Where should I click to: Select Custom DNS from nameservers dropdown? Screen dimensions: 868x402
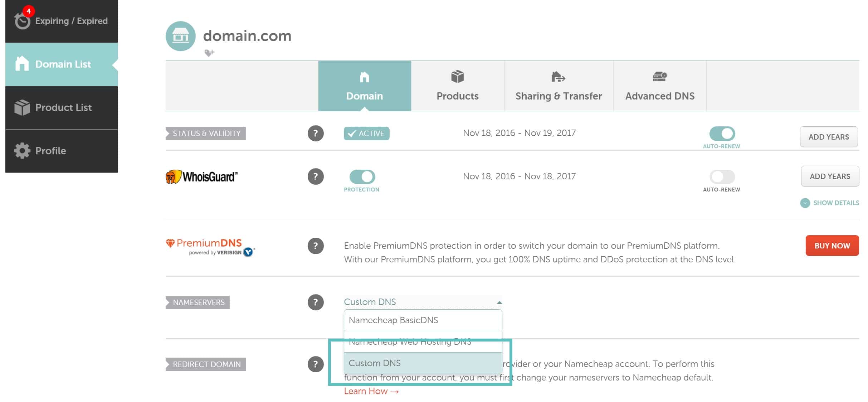pyautogui.click(x=374, y=363)
